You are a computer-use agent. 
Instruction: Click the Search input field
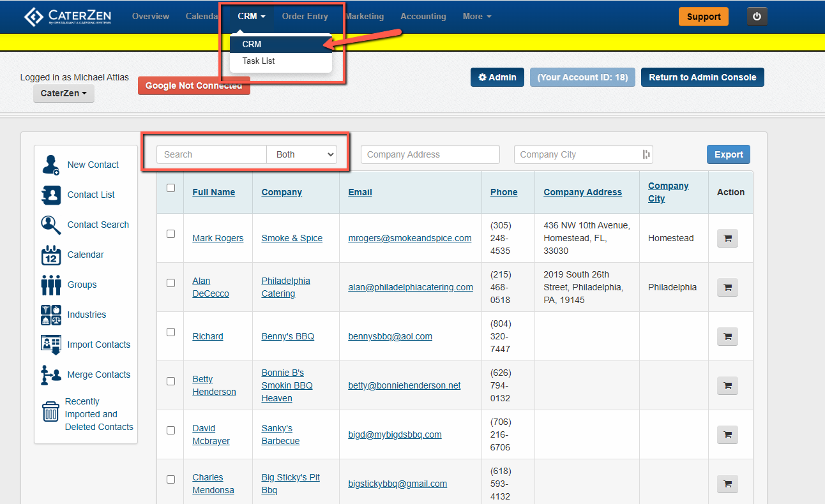coord(211,154)
